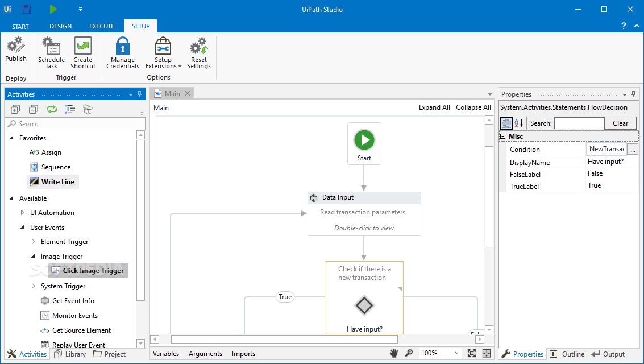
Task: Open the Condition expression editor via the ellipsis
Action: point(633,148)
